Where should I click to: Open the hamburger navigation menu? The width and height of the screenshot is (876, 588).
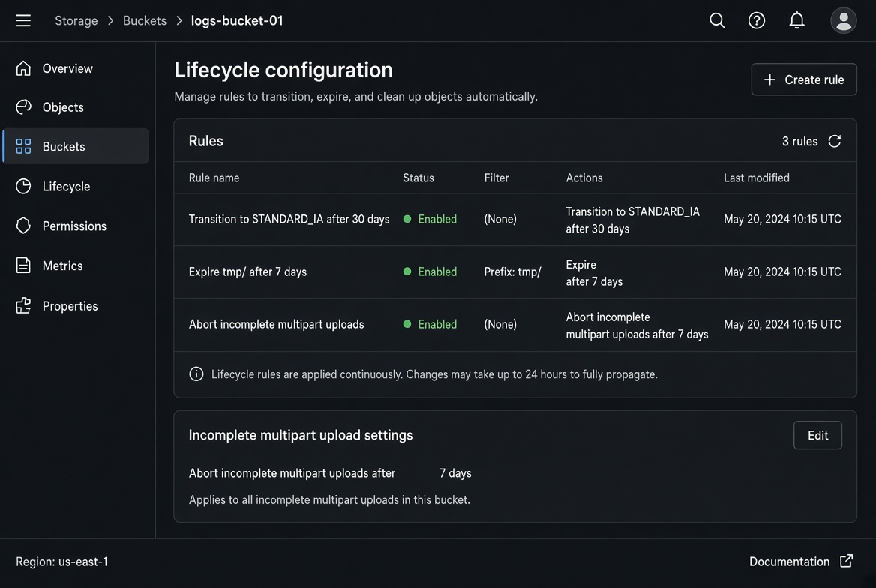tap(23, 21)
